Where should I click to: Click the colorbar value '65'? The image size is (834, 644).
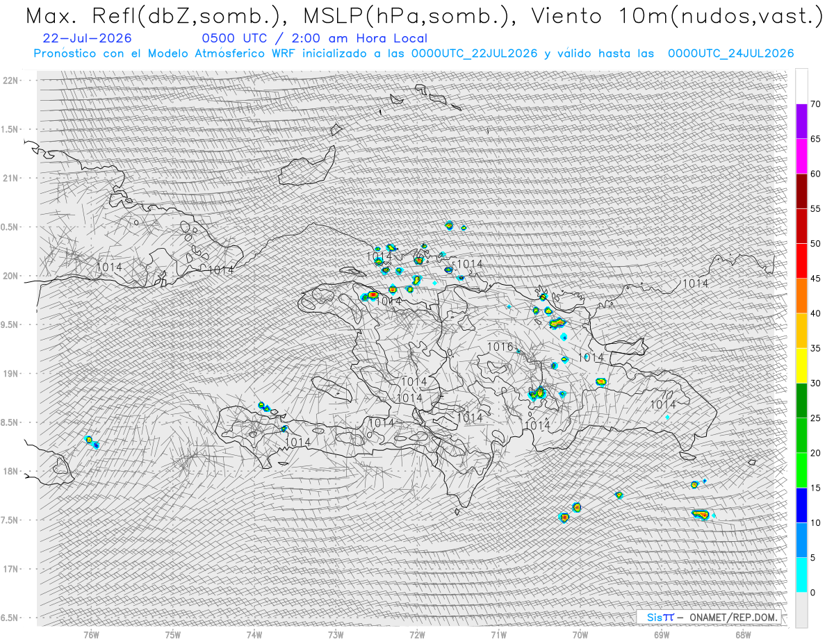[815, 139]
